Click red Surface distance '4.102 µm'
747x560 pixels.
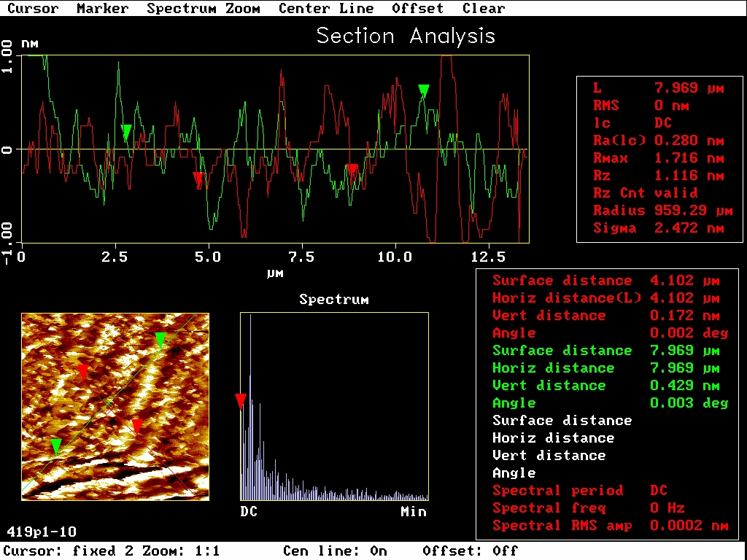pos(685,281)
